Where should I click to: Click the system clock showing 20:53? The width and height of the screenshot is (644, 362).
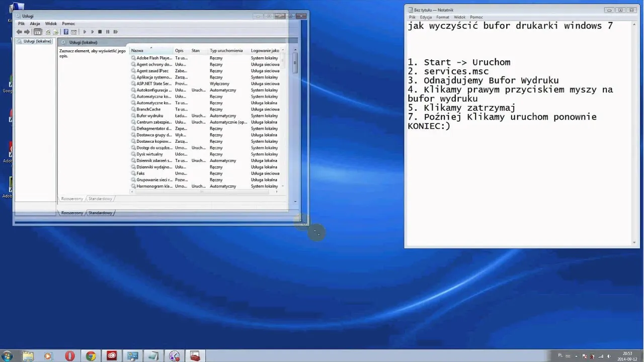(627, 356)
